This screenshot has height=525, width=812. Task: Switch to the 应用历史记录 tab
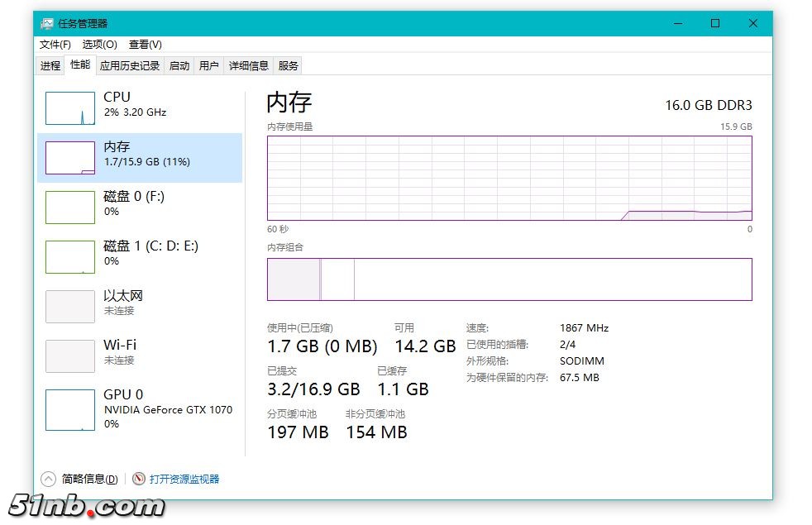coord(130,66)
